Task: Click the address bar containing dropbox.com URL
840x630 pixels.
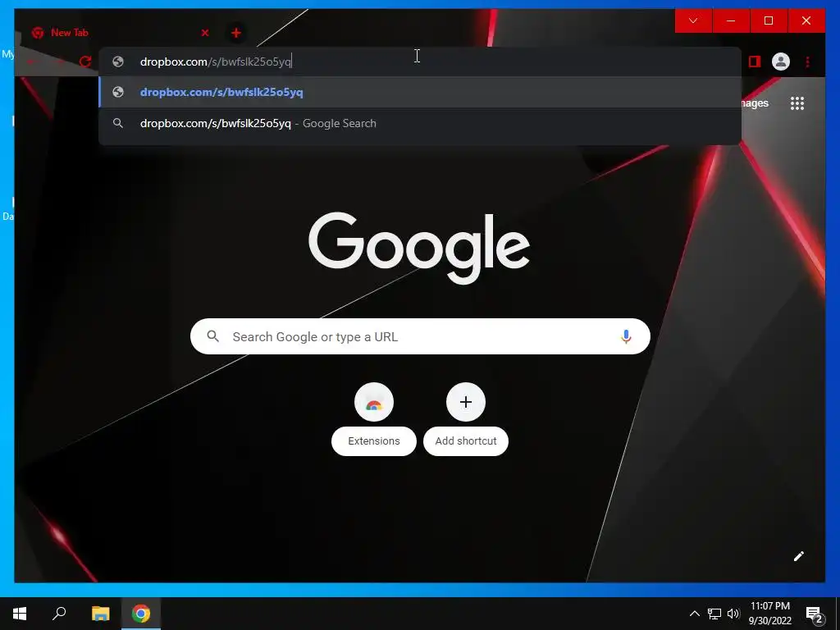Action: click(420, 62)
